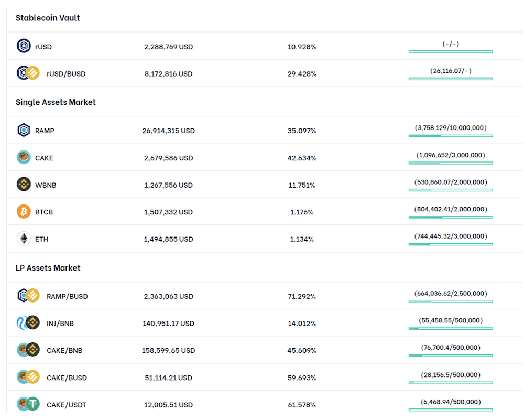Click the INJ/BNB asset name
The width and height of the screenshot is (524, 420).
click(60, 324)
